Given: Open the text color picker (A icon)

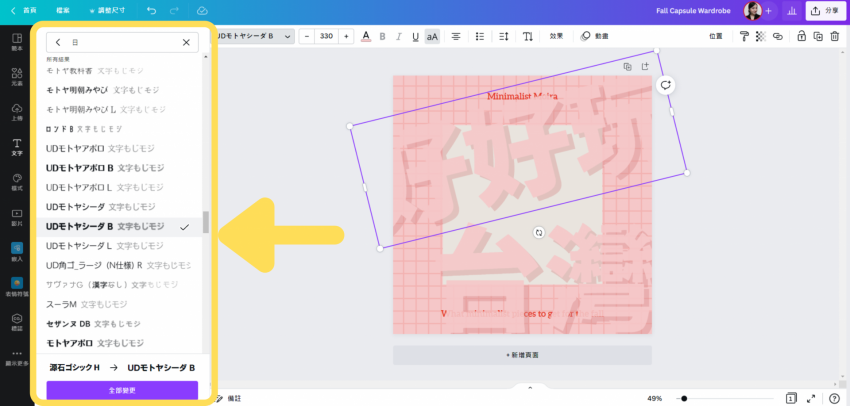Looking at the screenshot, I should coord(365,36).
